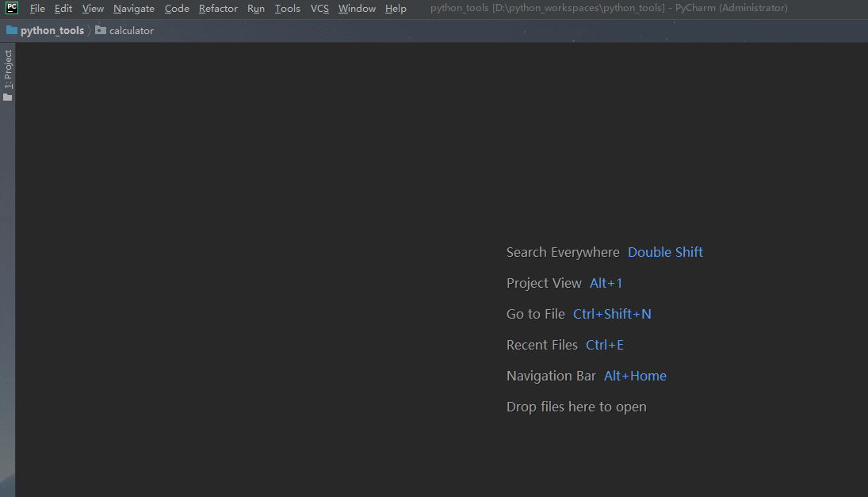Click the python_tools window title text
Image resolution: width=868 pixels, height=497 pixels.
609,8
